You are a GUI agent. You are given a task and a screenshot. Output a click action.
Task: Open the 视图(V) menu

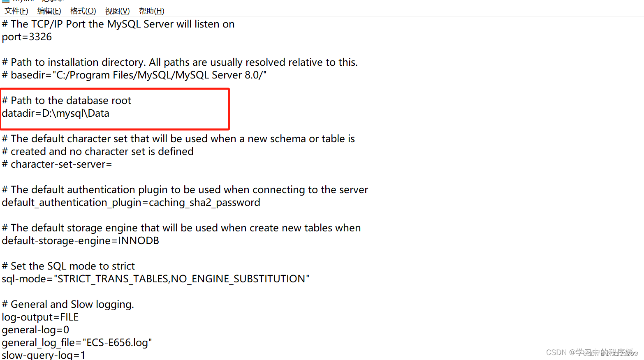117,11
